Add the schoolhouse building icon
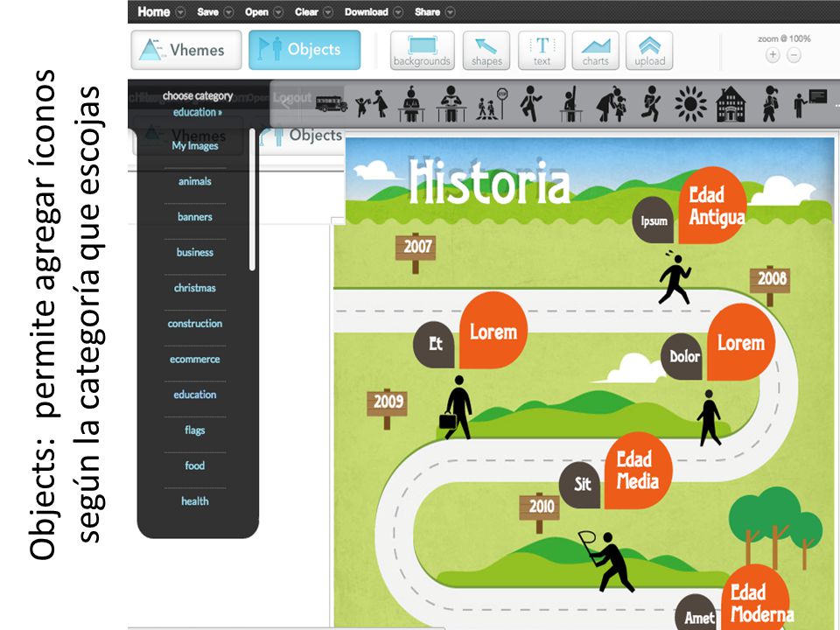The width and height of the screenshot is (840, 630). point(731,104)
